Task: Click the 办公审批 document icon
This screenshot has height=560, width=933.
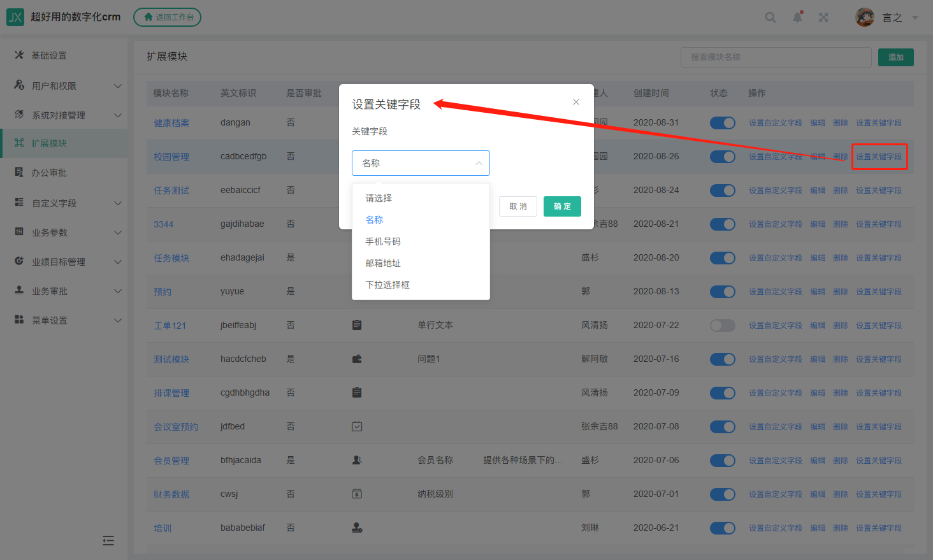Action: coord(19,172)
